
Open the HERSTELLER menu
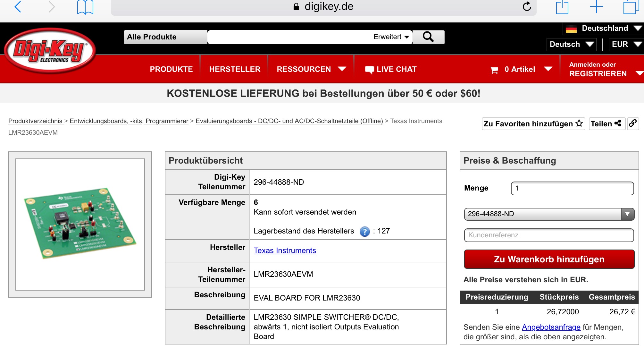click(x=235, y=69)
